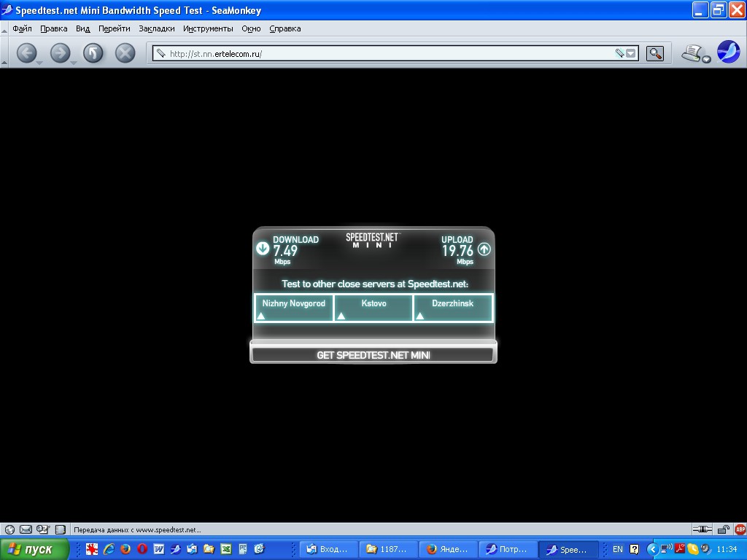
Task: Collapse the navigation toolbar using its grippy
Action: point(4,52)
